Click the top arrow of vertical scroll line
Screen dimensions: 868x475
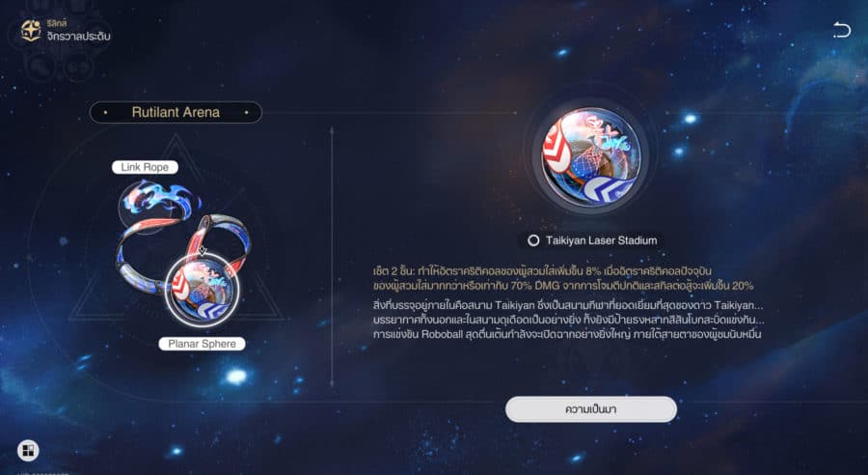[332, 130]
